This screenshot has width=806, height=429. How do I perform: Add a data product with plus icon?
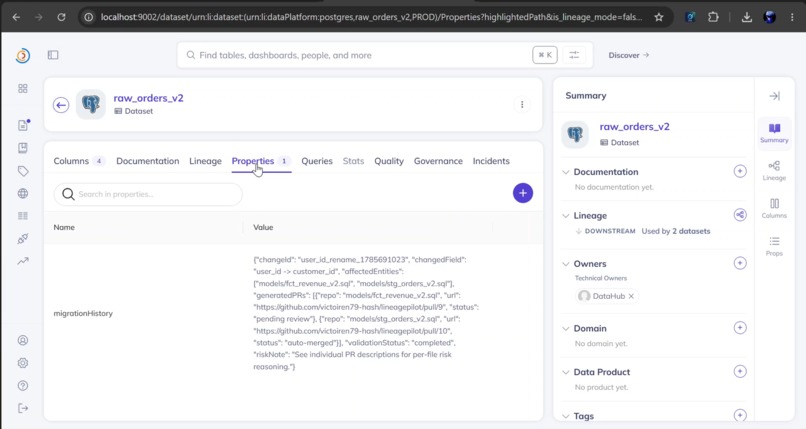(740, 371)
